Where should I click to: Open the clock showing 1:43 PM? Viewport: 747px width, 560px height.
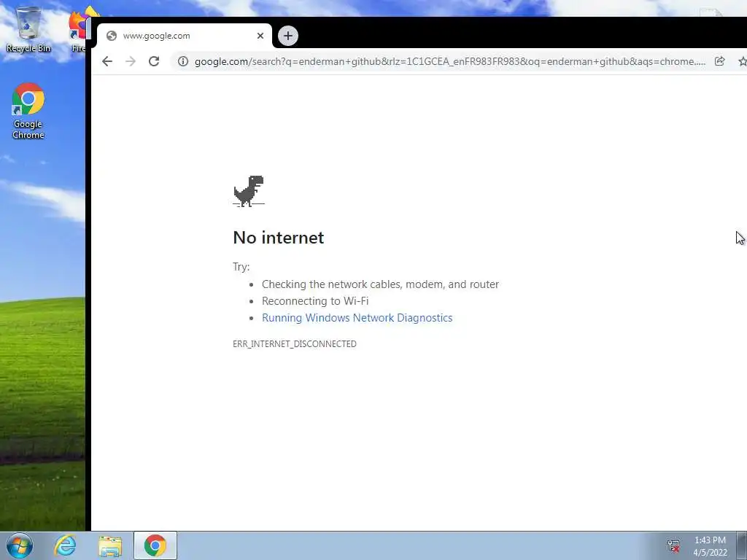point(710,546)
